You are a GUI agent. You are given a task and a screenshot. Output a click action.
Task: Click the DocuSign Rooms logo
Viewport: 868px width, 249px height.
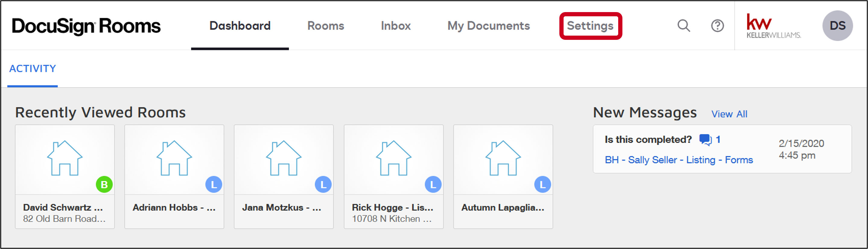point(85,26)
